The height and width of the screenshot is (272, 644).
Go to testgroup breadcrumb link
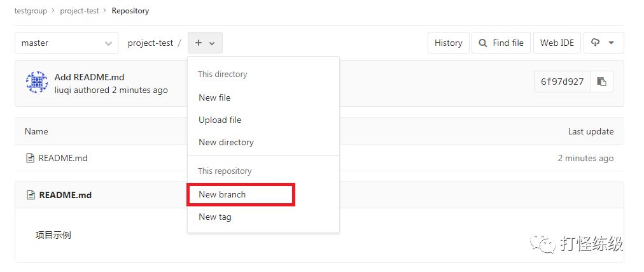pyautogui.click(x=31, y=11)
